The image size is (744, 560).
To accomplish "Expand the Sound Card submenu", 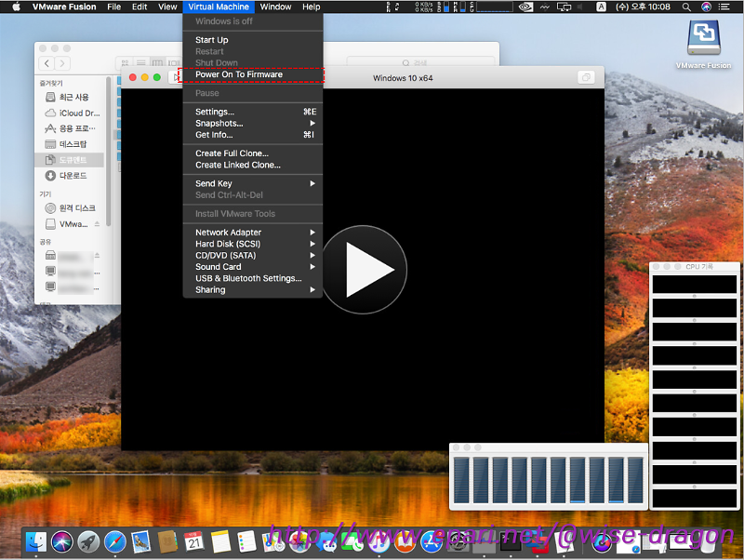I will pyautogui.click(x=252, y=267).
